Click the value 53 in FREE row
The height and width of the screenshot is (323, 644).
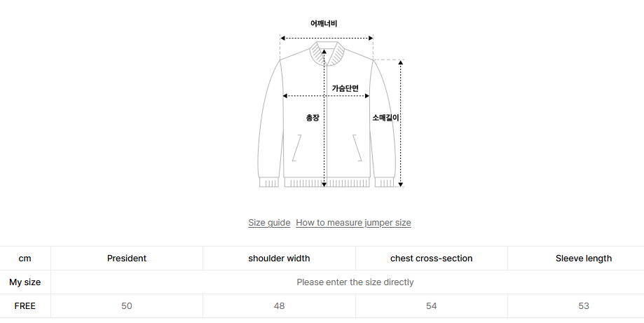583,306
